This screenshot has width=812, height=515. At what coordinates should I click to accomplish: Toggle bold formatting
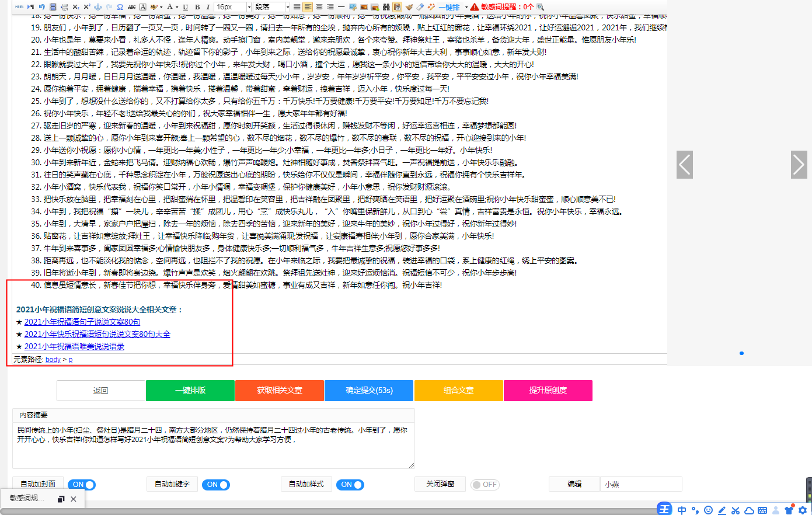tap(197, 7)
